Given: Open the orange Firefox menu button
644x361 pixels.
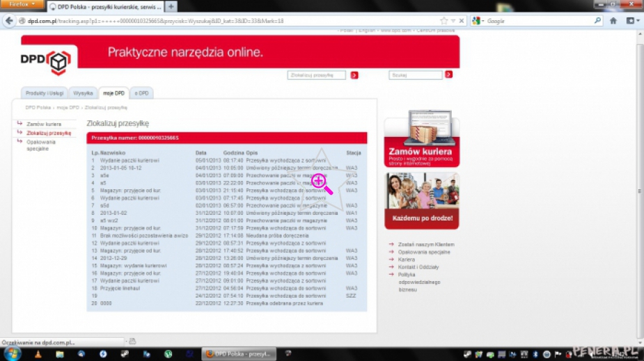Looking at the screenshot, I should pos(22,6).
